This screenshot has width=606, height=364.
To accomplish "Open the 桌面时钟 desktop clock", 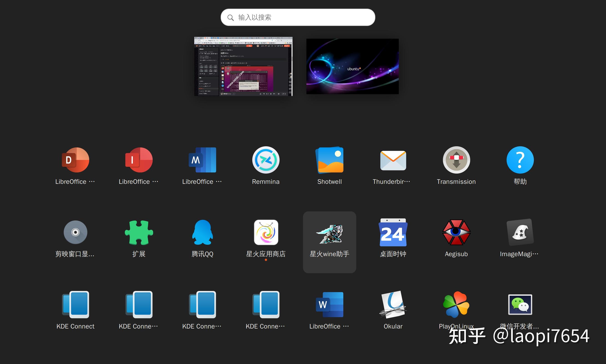I will 393,232.
